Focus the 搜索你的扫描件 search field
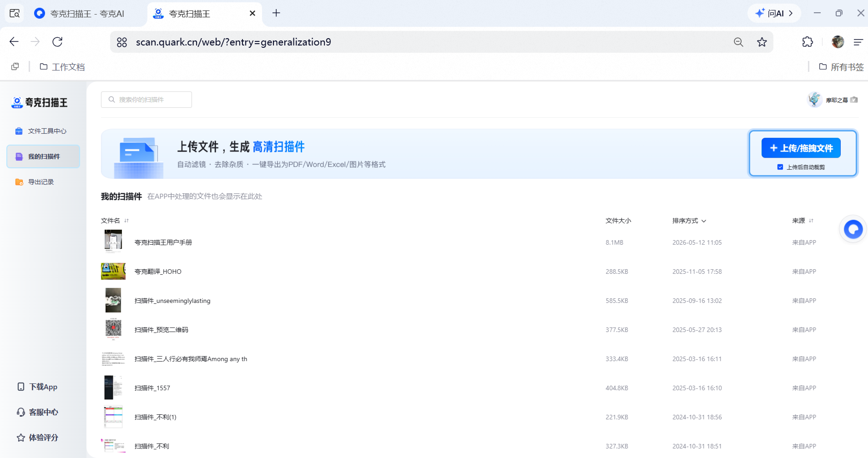 [x=146, y=100]
